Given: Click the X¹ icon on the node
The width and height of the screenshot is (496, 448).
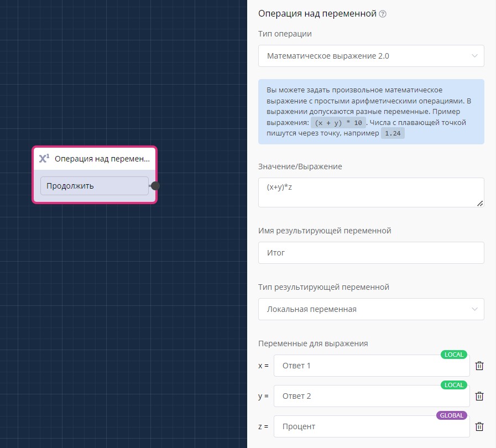Looking at the screenshot, I should point(44,159).
